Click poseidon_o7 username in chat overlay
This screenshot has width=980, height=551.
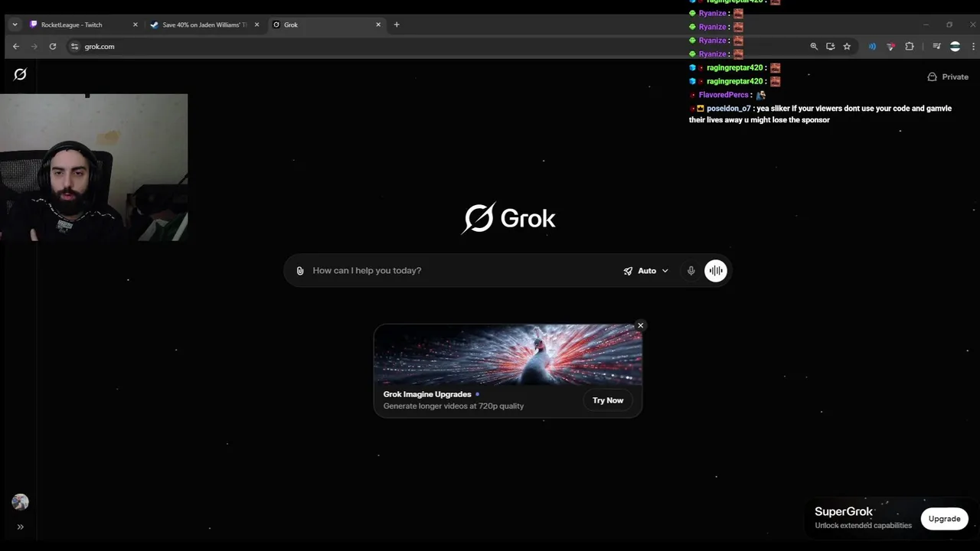(728, 109)
